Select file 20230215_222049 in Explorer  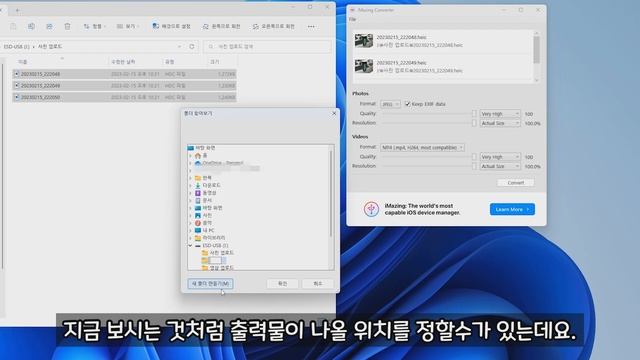coord(124,85)
